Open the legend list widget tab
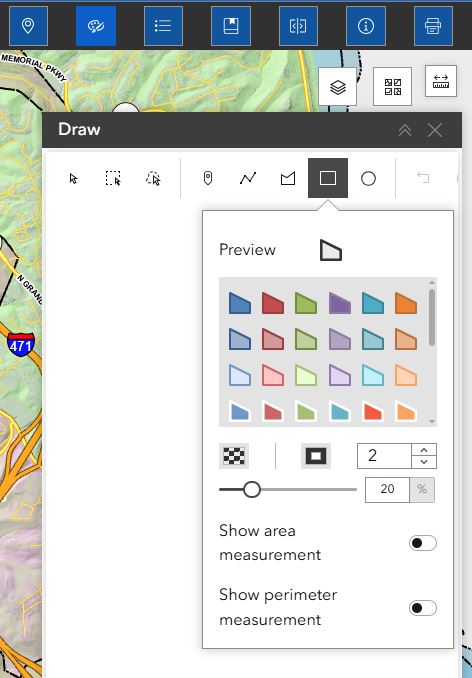 pos(163,26)
